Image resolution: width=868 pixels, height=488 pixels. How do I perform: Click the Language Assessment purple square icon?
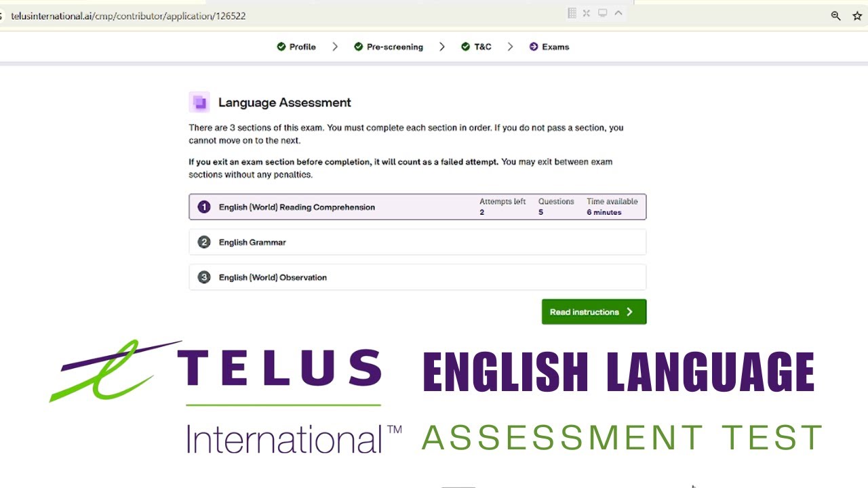199,102
